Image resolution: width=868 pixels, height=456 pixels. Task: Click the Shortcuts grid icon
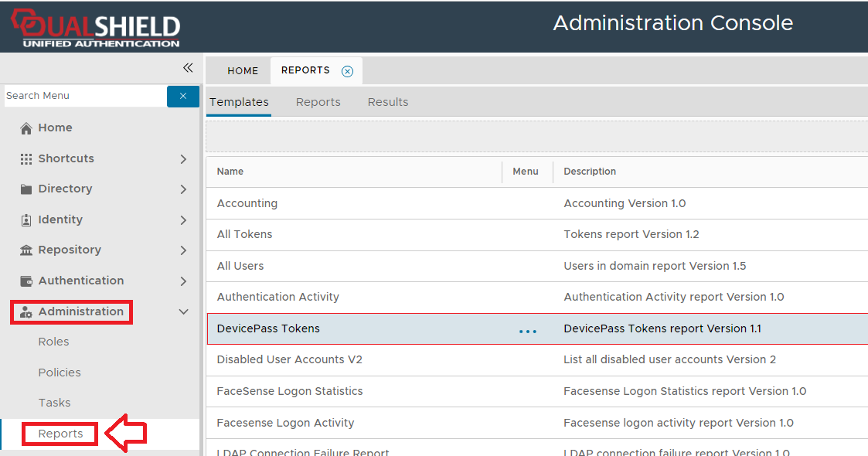(x=26, y=158)
